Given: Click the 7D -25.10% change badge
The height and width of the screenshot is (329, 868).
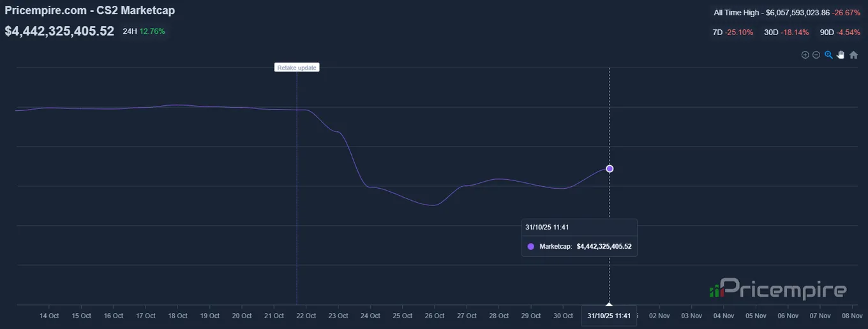Looking at the screenshot, I should [733, 32].
